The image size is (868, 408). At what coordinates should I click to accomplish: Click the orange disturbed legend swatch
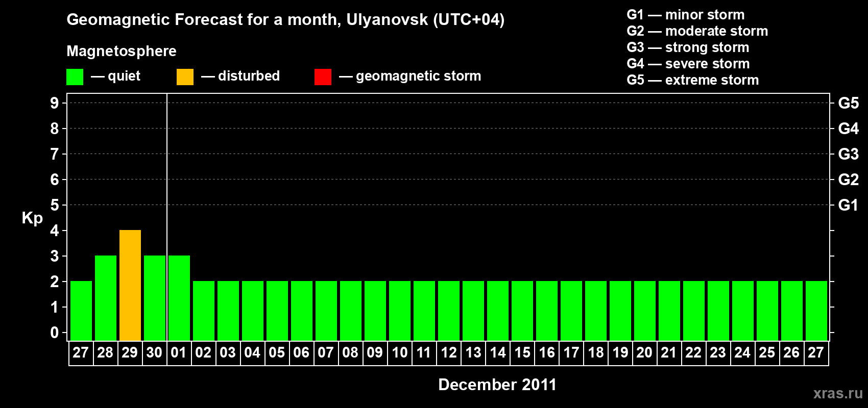pos(185,77)
